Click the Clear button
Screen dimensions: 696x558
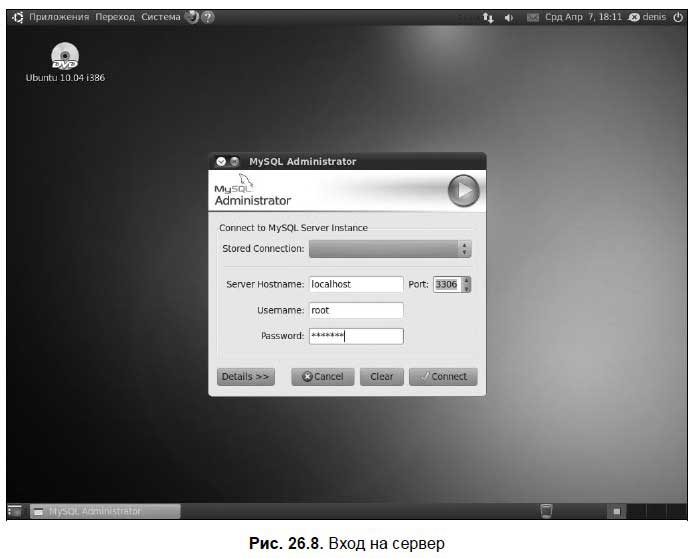[381, 377]
